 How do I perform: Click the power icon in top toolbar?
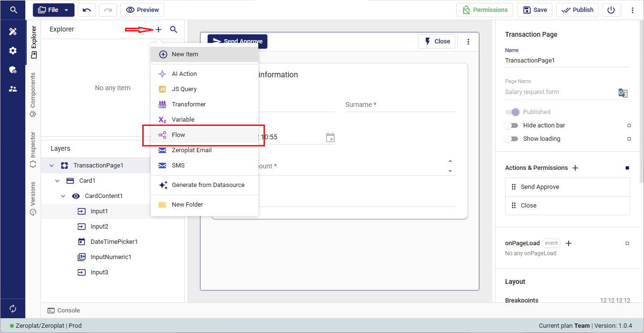[x=611, y=10]
